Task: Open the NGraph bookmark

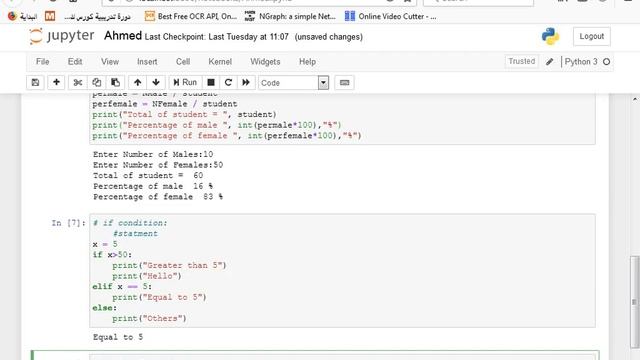Action: coord(290,16)
